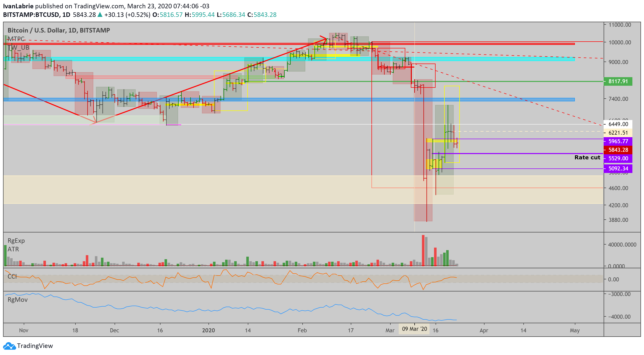Click the purple 5529.00 price label
Image resolution: width=644 pixels, height=355 pixels.
pos(618,159)
